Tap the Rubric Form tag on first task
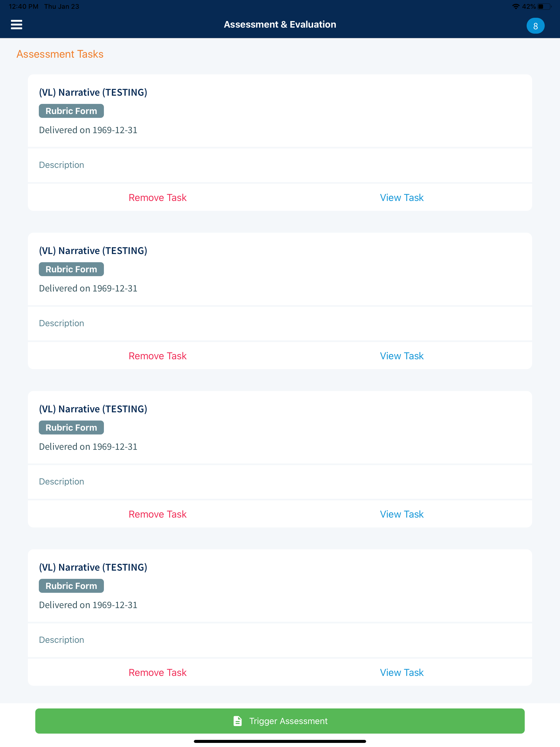 click(x=71, y=111)
